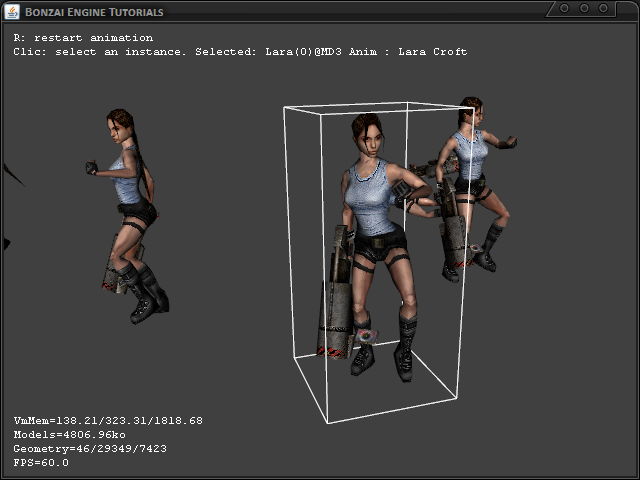Screen dimensions: 640x480
Task: Click the VmMem memory readout
Action: (108, 420)
